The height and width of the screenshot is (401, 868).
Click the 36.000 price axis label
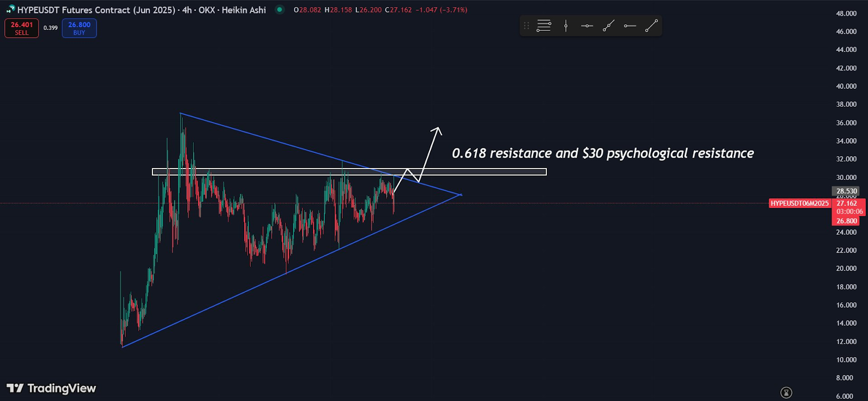pos(846,123)
